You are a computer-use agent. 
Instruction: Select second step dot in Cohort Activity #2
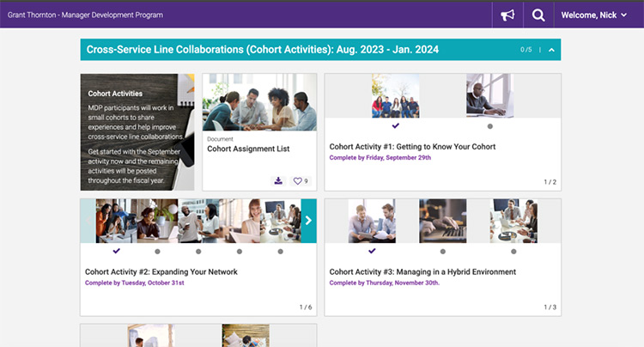(x=157, y=252)
